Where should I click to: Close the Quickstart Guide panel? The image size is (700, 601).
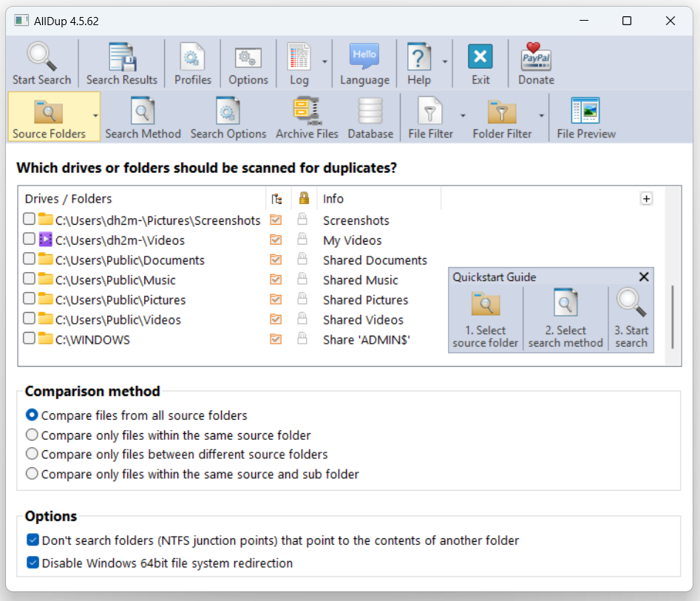coord(644,276)
